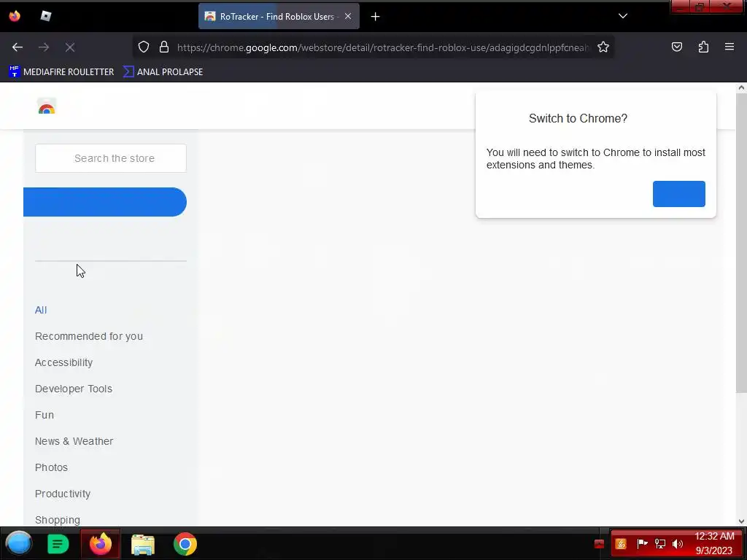This screenshot has height=560, width=747.
Task: Open the Extensions puzzle icon
Action: point(703,47)
